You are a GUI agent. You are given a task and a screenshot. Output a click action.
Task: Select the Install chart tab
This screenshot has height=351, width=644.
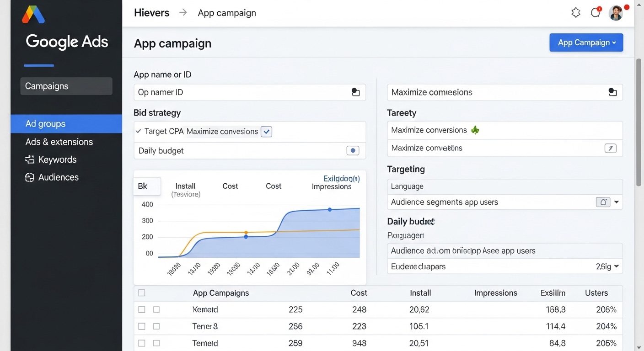(185, 186)
